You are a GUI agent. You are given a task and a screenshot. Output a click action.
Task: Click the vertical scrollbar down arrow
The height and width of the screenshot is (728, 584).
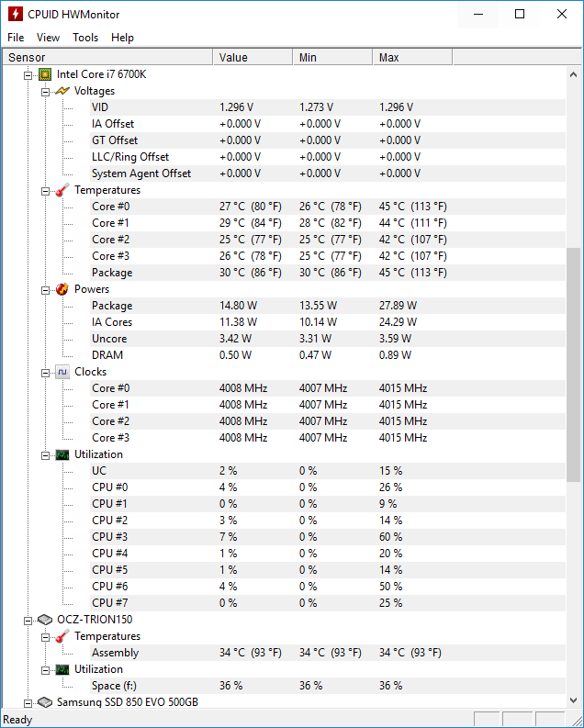tap(573, 700)
